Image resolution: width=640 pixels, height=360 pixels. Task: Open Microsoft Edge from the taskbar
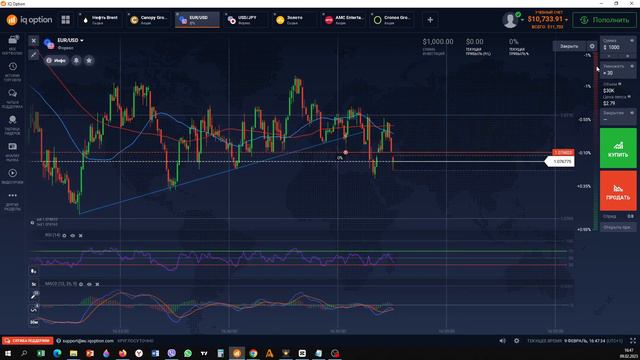(x=57, y=353)
